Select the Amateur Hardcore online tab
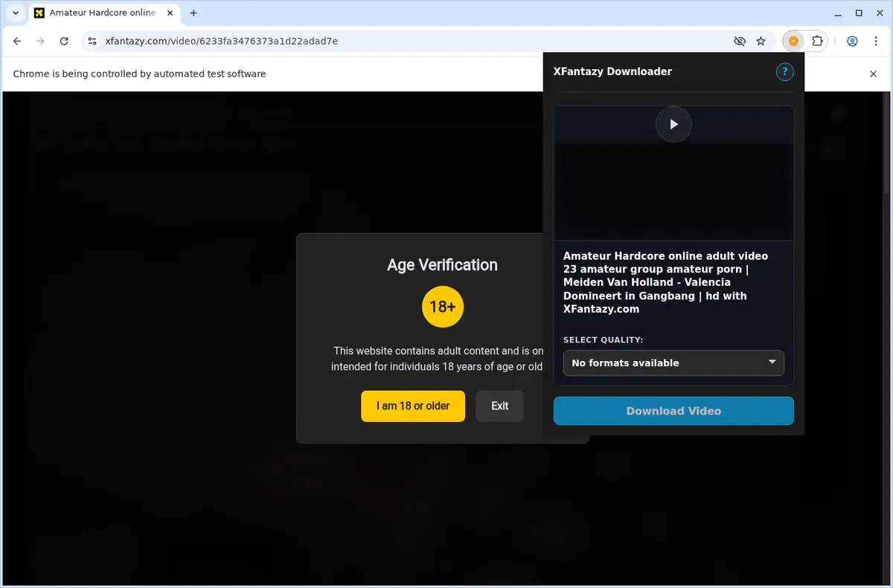Screen dimensions: 893x588 pos(103,13)
